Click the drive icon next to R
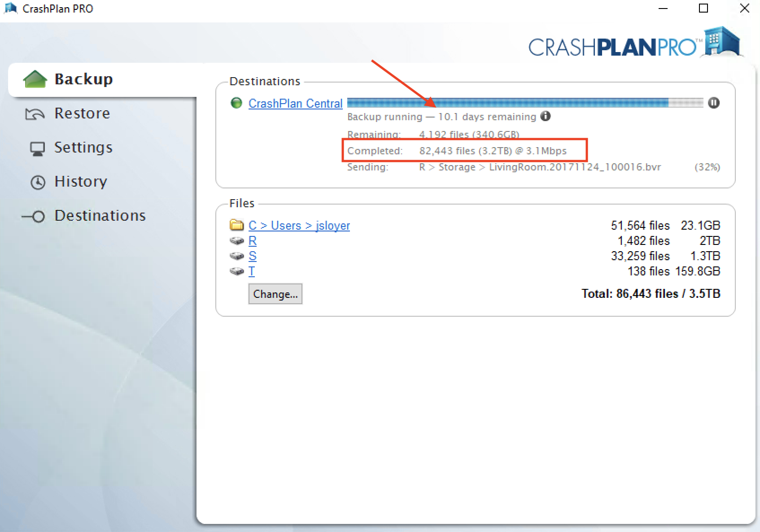Viewport: 760px width, 532px height. pos(237,241)
